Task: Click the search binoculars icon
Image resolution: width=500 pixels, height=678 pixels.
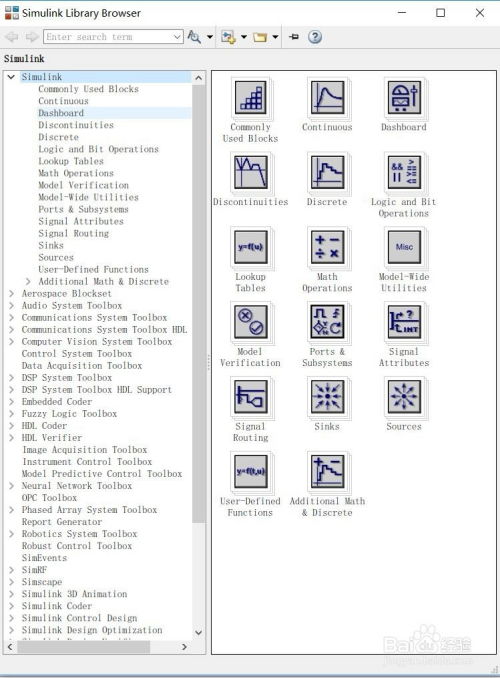Action: 194,37
